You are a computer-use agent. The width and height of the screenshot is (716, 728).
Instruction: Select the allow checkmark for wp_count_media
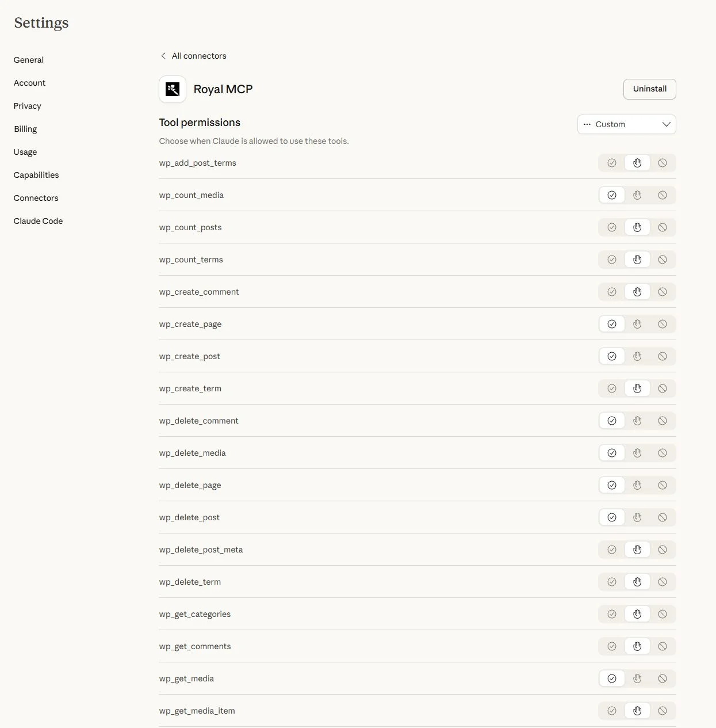point(611,195)
